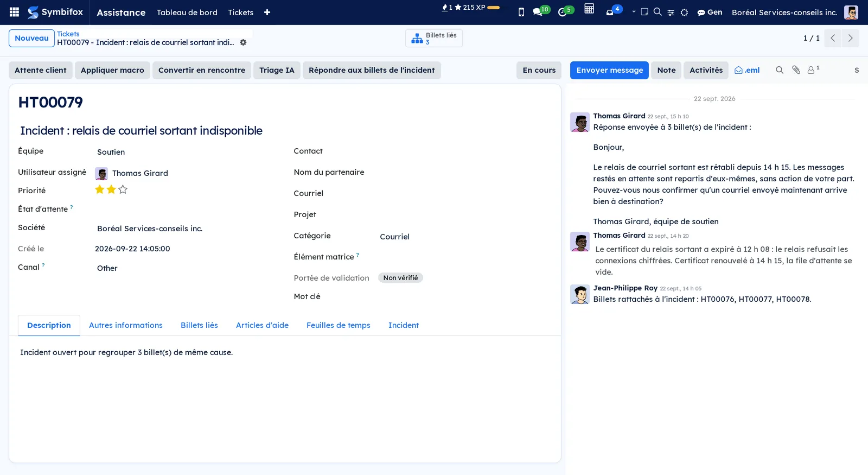Image resolution: width=868 pixels, height=475 pixels.
Task: Click the Symbifox logo
Action: 55,12
